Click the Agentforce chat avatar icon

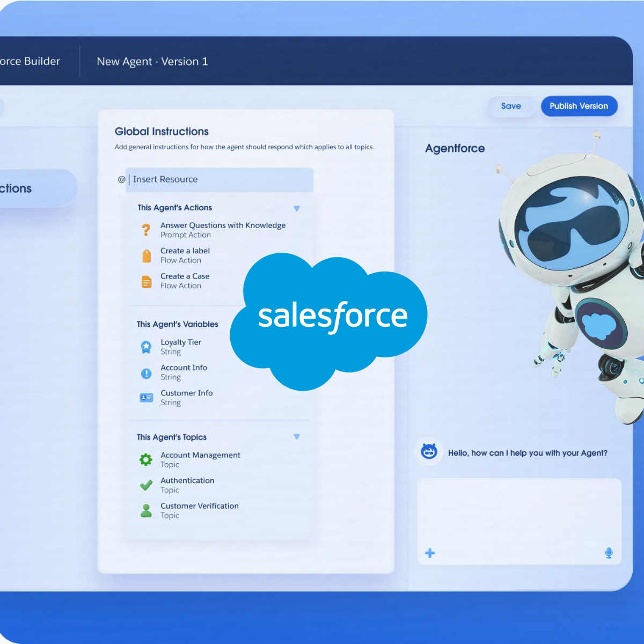point(429,451)
